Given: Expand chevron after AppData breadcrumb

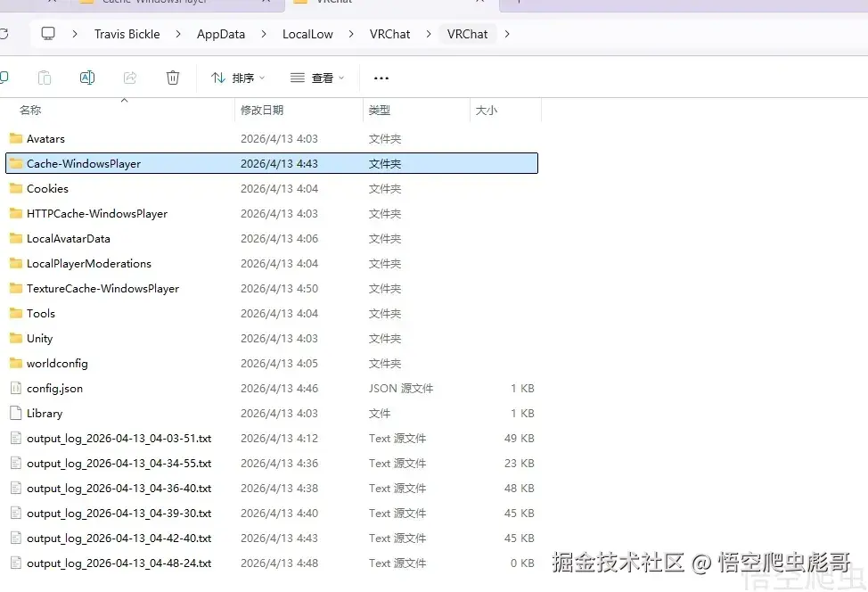Looking at the screenshot, I should [x=264, y=34].
